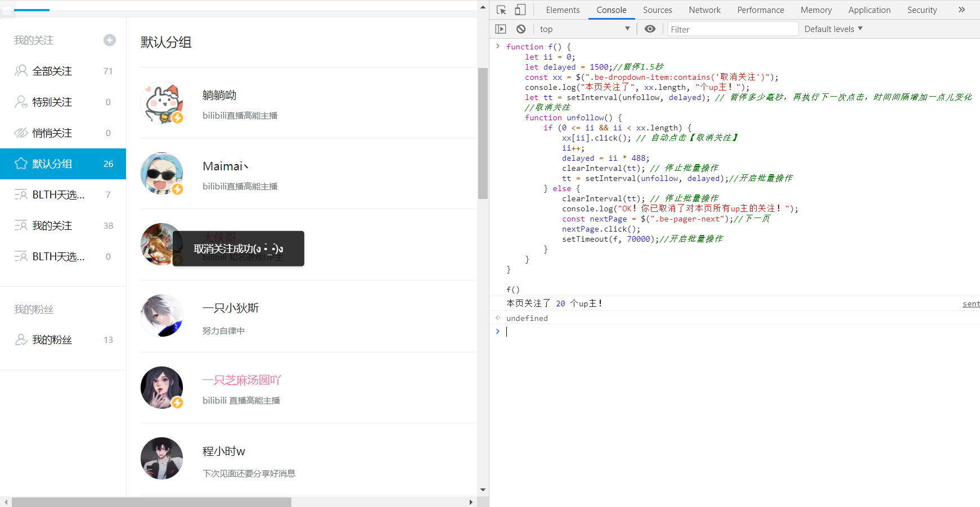Select the 特别关注 person icon
Viewport: 980px width, 507px height.
pyautogui.click(x=21, y=102)
